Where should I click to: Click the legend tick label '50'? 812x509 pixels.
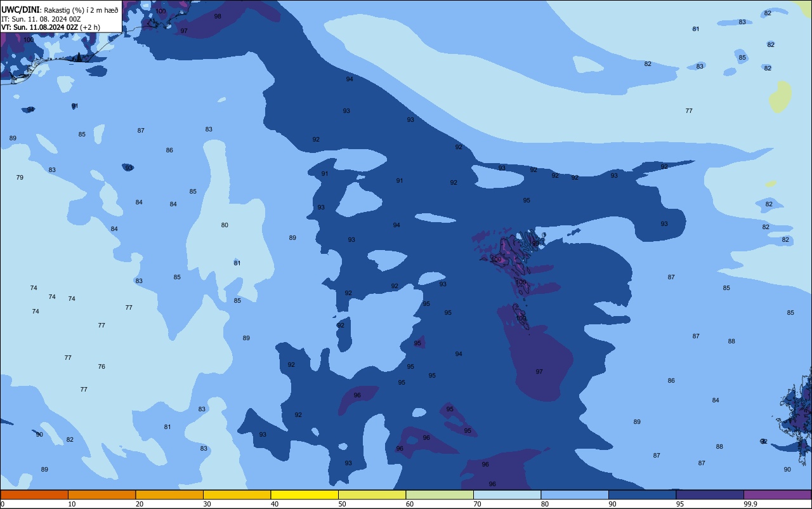[342, 504]
